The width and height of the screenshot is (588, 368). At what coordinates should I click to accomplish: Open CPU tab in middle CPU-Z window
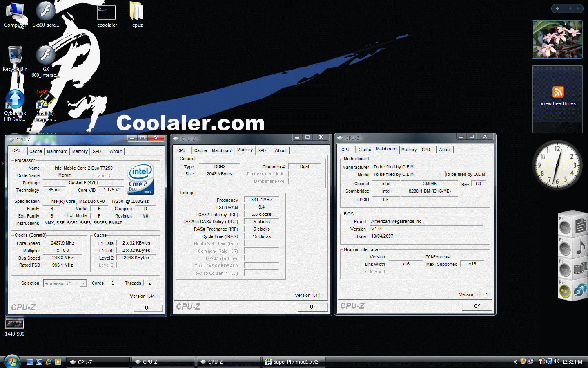[181, 150]
